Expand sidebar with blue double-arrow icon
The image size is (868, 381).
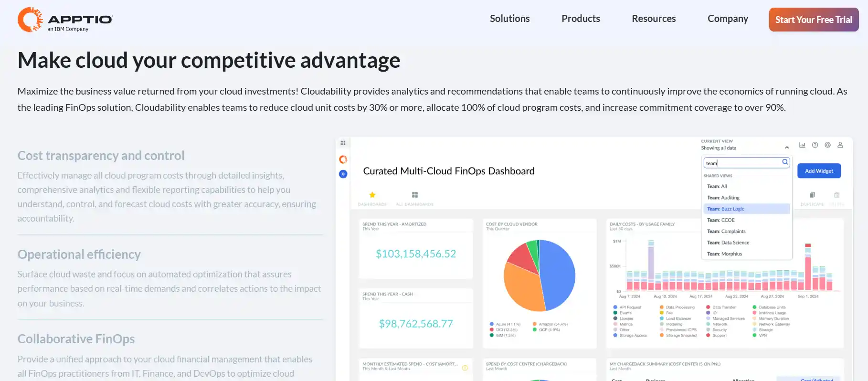pyautogui.click(x=343, y=174)
